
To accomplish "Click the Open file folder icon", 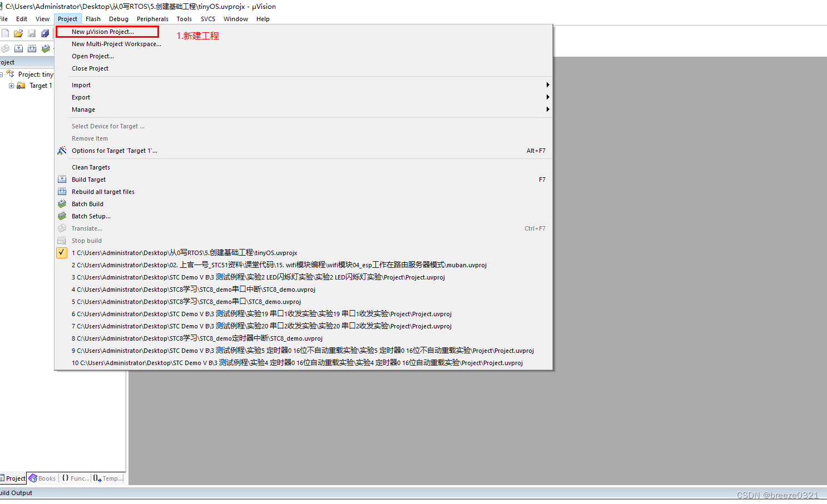I will tap(18, 33).
